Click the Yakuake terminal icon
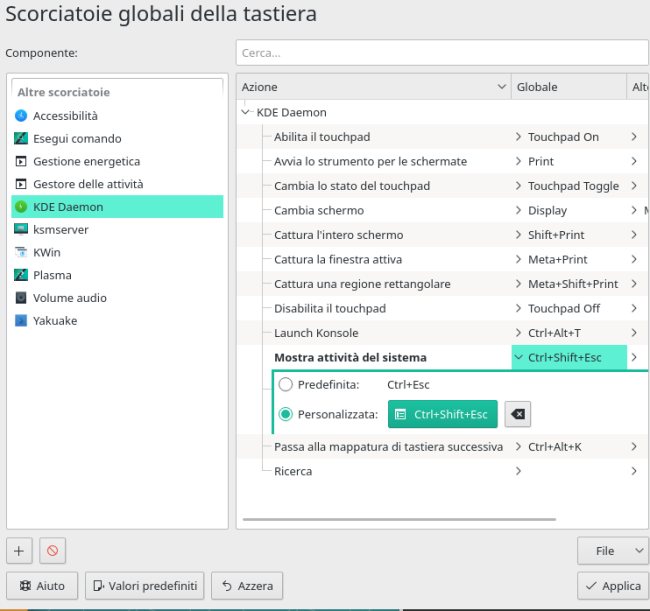The height and width of the screenshot is (611, 650). click(x=21, y=320)
